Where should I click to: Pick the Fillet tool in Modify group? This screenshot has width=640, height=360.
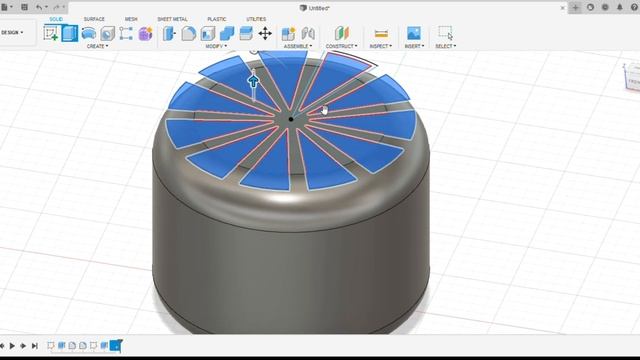(x=188, y=33)
